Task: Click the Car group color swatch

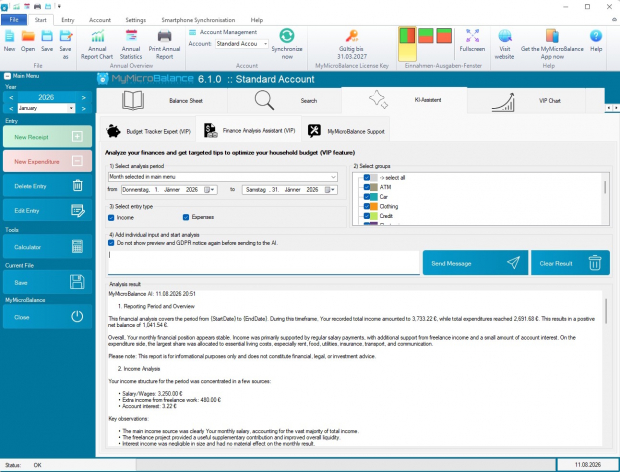Action: pos(374,196)
